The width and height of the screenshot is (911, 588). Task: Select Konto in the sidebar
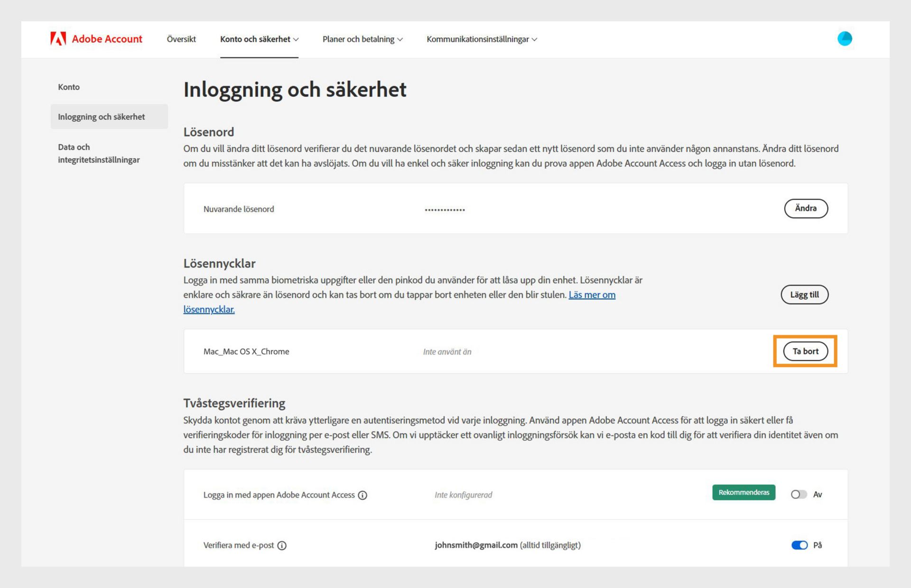coord(69,87)
